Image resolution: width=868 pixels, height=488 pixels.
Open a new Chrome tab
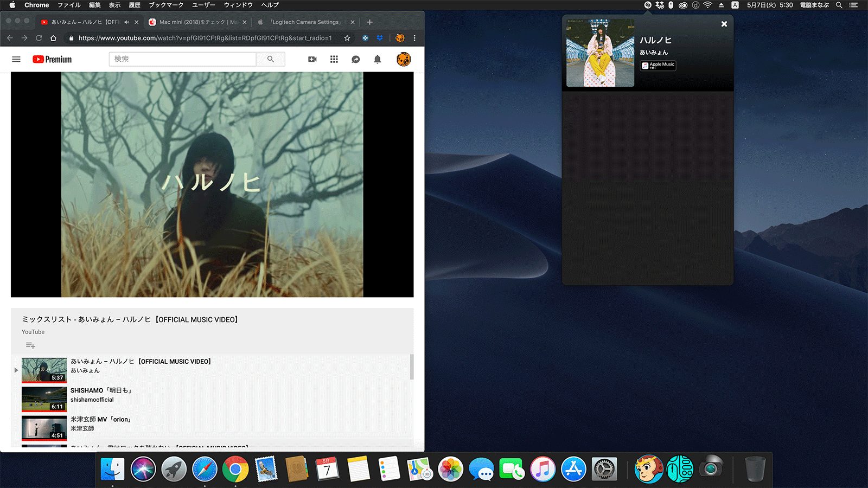pyautogui.click(x=369, y=22)
